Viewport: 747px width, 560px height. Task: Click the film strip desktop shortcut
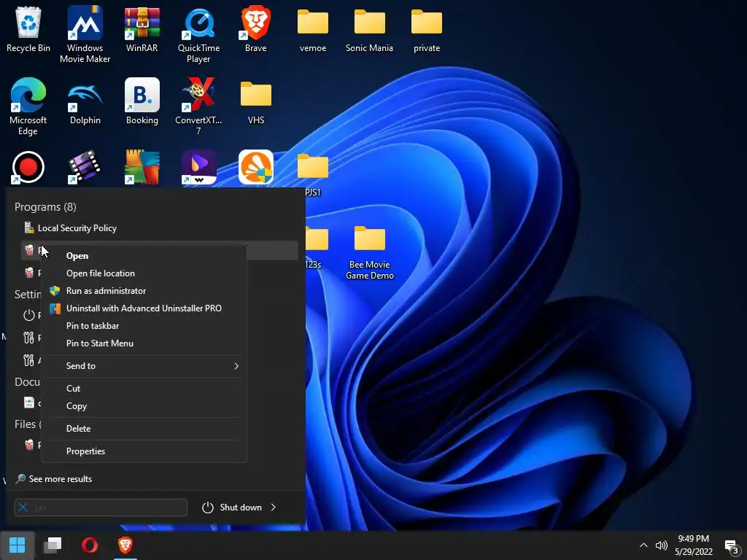click(85, 168)
